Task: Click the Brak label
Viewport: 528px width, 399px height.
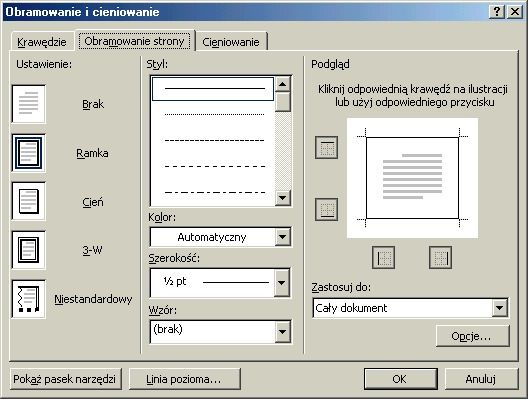Action: pyautogui.click(x=93, y=104)
